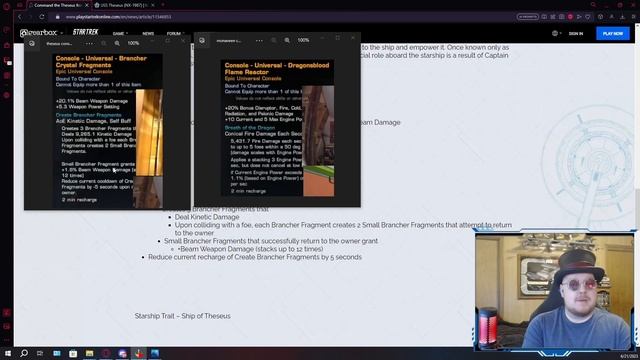Click the site security lock icon

(x=58, y=17)
